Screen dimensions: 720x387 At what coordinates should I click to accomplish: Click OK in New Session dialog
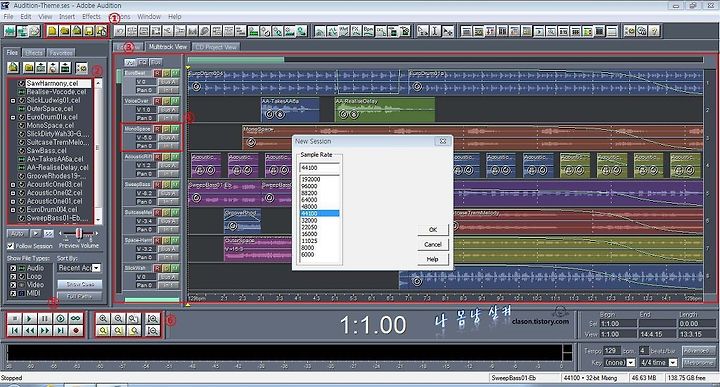[x=433, y=230]
